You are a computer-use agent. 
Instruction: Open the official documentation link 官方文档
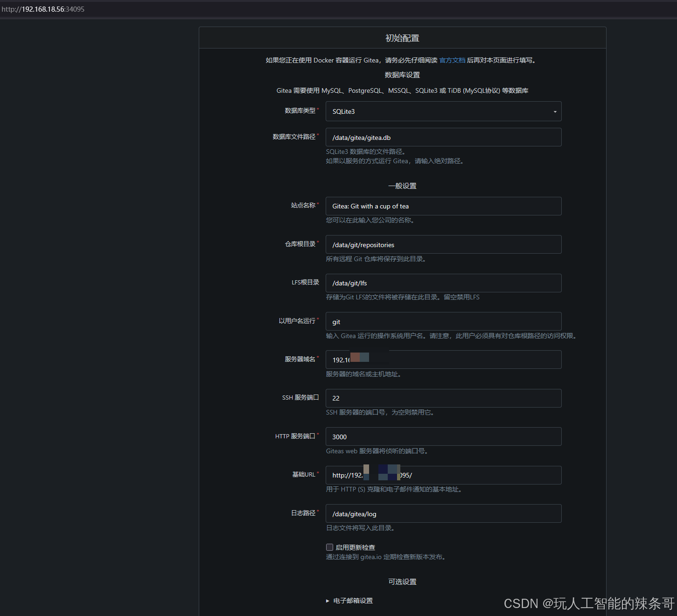[452, 60]
